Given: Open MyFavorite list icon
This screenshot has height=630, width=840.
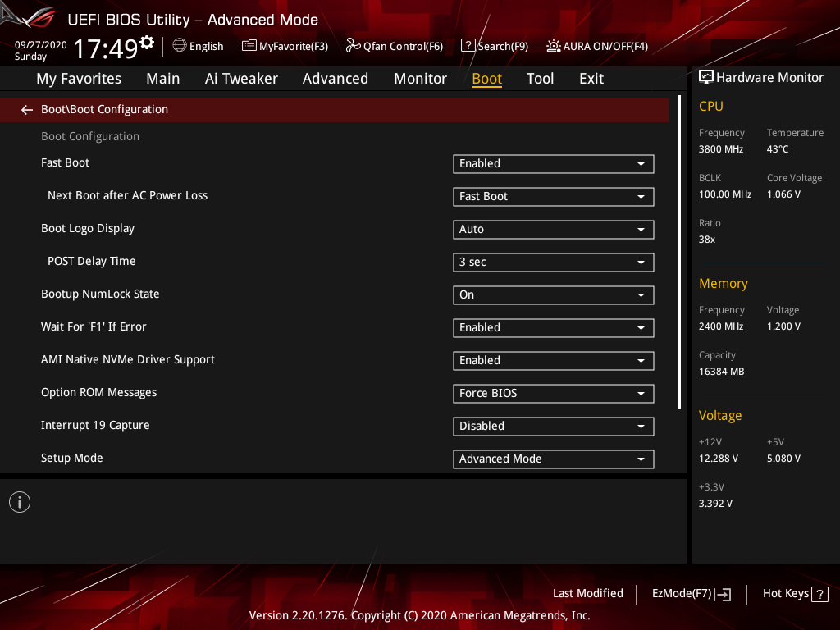Looking at the screenshot, I should [249, 46].
